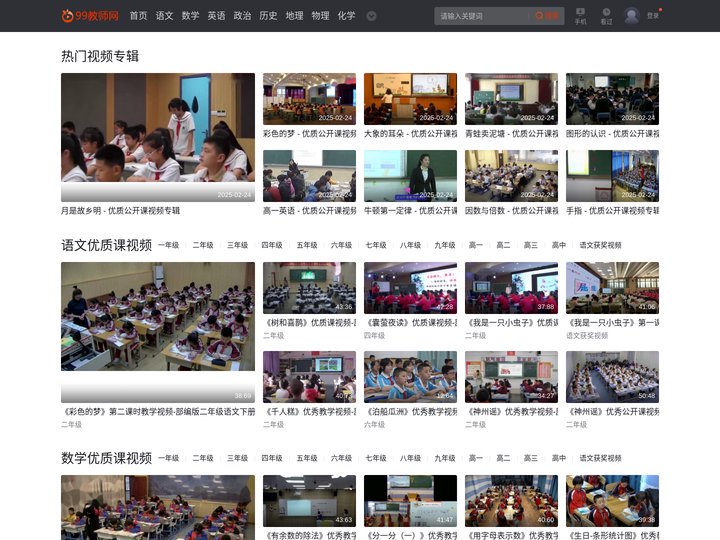Open the 政治 navigation menu item
Screen dimensions: 720x540
pyautogui.click(x=242, y=16)
